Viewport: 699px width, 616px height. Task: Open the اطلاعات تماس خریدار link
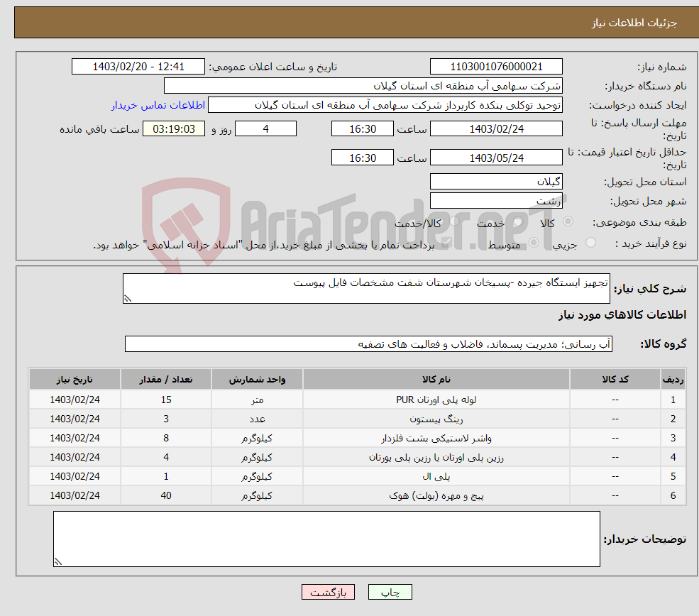pyautogui.click(x=158, y=105)
